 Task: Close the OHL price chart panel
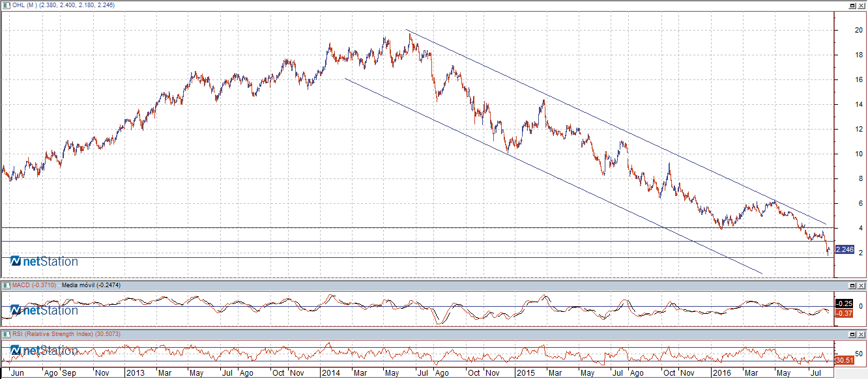pos(862,5)
